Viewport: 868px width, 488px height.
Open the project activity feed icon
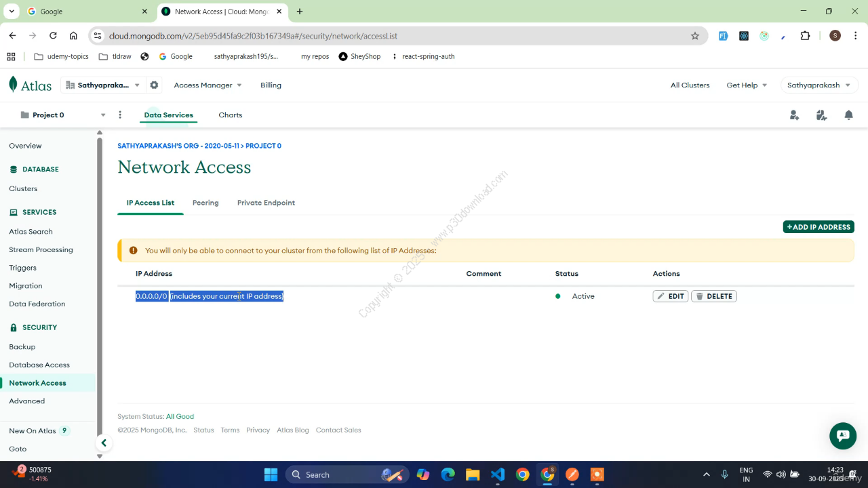point(821,115)
